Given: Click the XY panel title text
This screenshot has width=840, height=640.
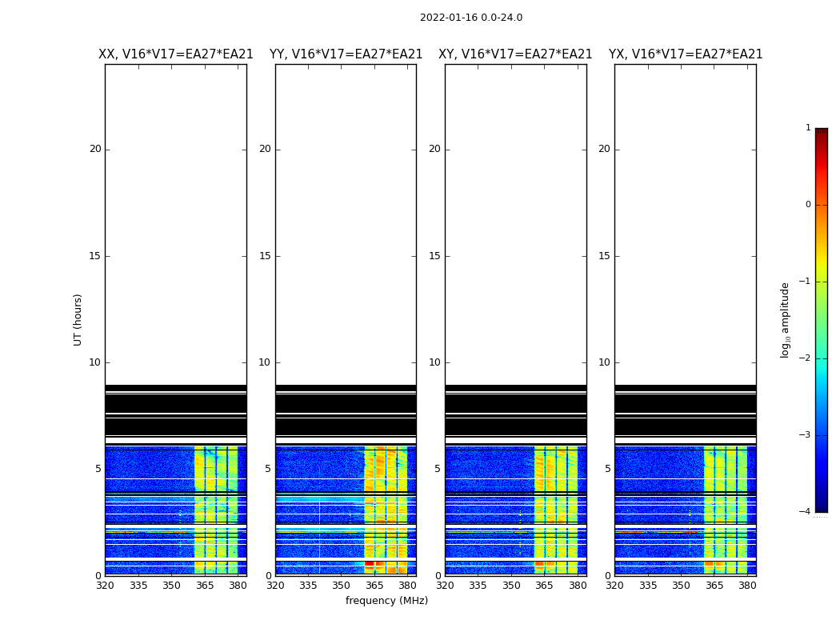Looking at the screenshot, I should click(x=515, y=54).
